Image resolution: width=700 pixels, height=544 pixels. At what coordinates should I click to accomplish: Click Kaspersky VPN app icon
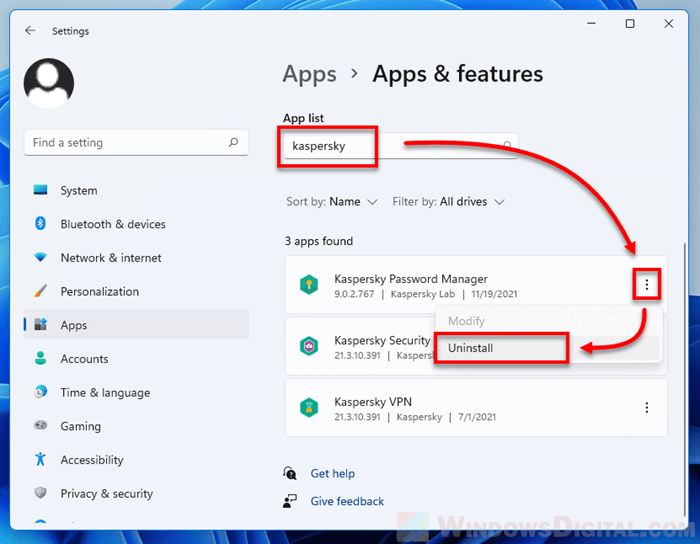(309, 408)
